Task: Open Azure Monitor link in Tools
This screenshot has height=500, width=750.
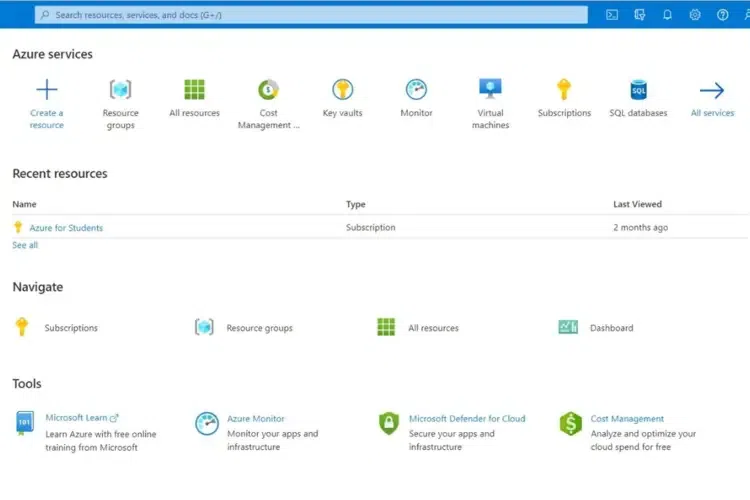Action: tap(255, 419)
